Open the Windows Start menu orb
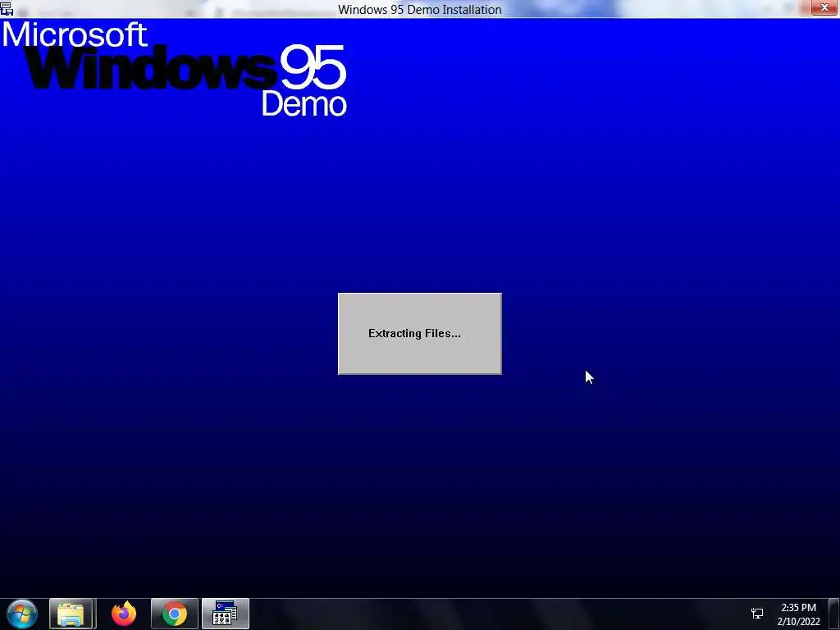 click(x=22, y=614)
